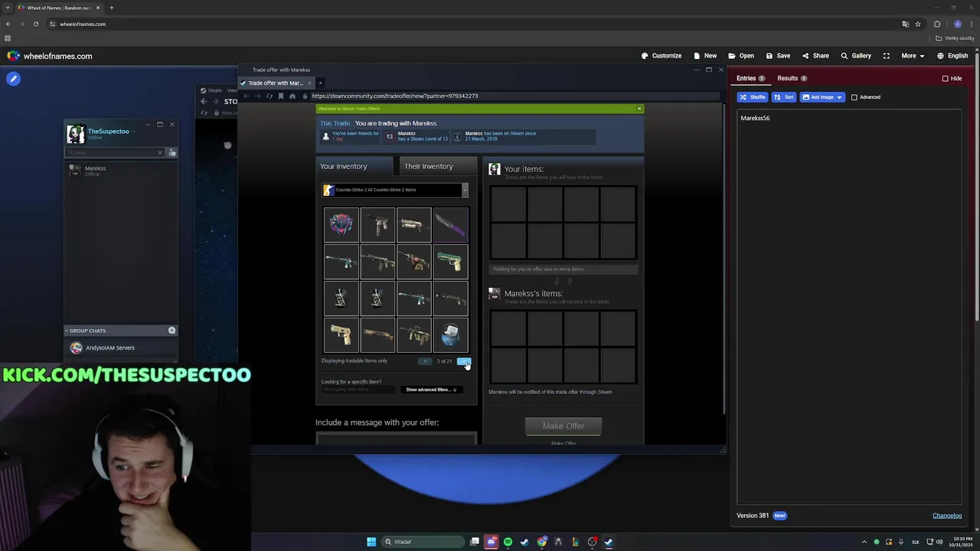The image size is (980, 551).
Task: Open Spotify from the taskbar
Action: point(508,542)
